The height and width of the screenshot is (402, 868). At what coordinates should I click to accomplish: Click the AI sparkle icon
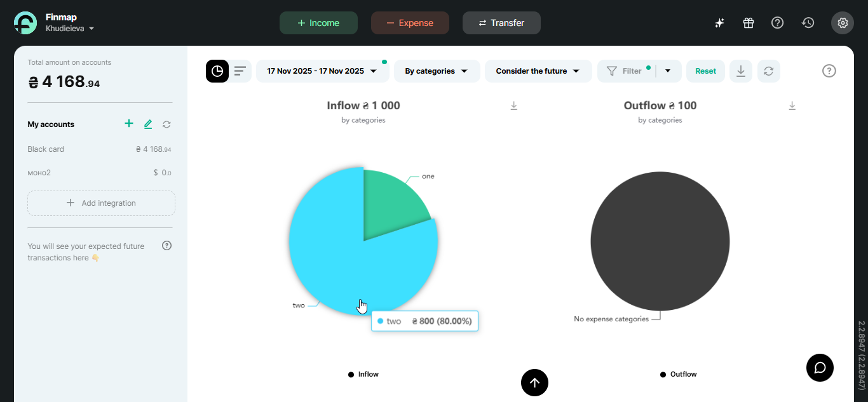[719, 23]
